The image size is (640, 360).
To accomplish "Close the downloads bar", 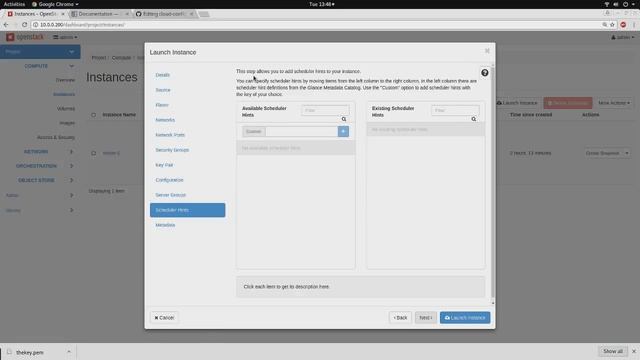I will tap(634, 351).
